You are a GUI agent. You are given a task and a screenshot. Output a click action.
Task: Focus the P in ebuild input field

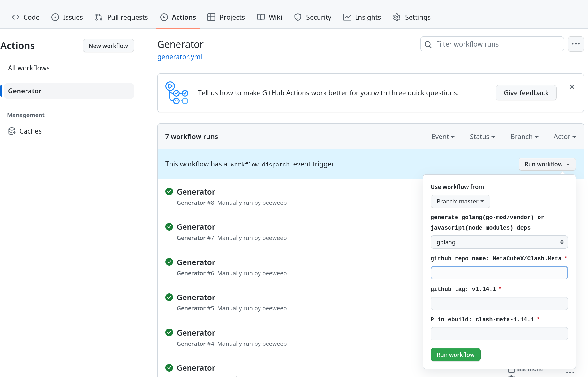pyautogui.click(x=499, y=334)
